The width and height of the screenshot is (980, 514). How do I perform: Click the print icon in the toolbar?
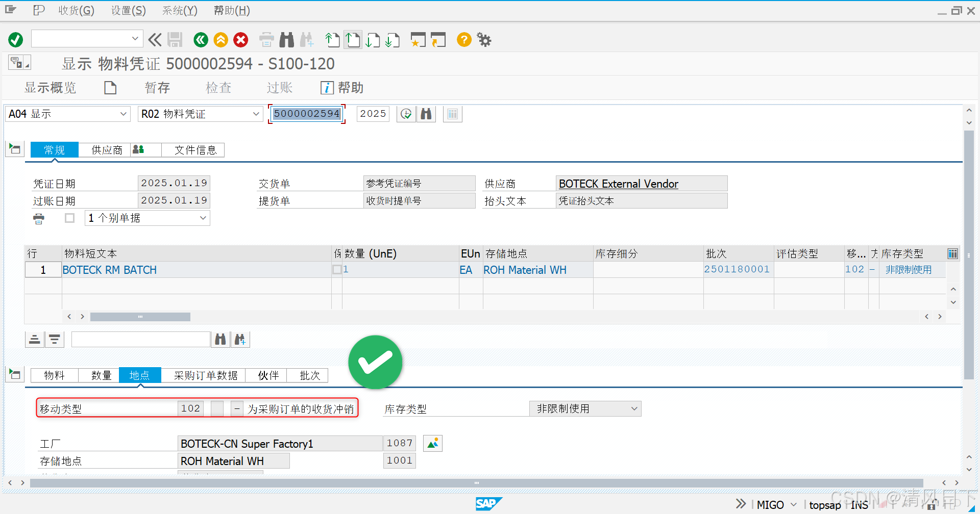pyautogui.click(x=266, y=40)
